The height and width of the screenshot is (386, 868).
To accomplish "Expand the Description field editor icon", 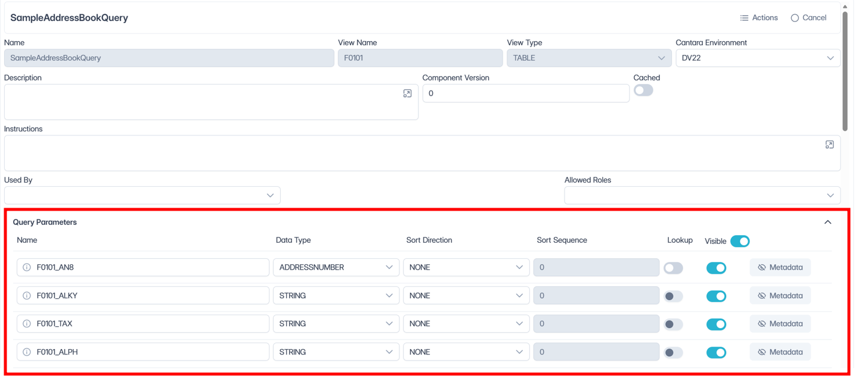I will point(407,94).
